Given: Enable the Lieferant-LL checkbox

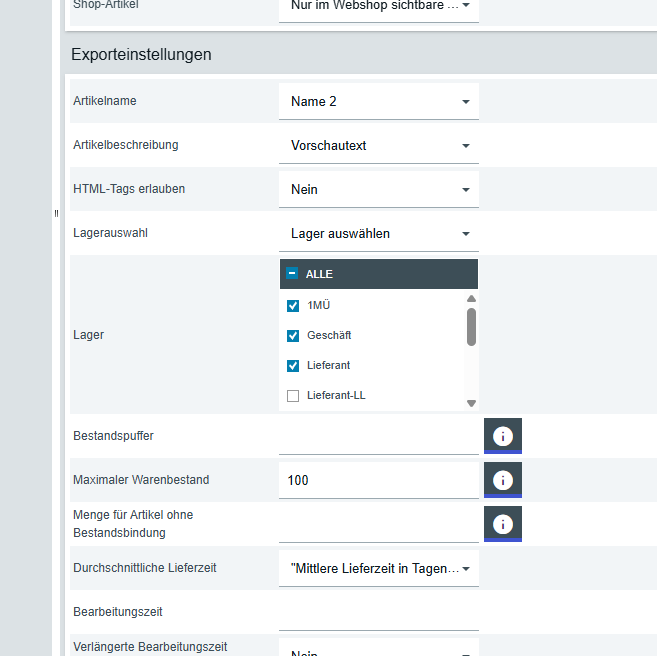Looking at the screenshot, I should pyautogui.click(x=293, y=396).
